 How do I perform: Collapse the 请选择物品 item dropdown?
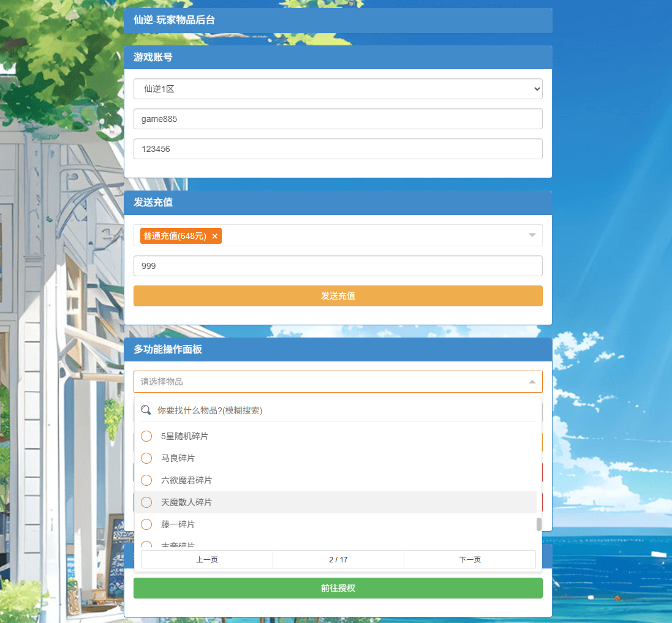[532, 382]
